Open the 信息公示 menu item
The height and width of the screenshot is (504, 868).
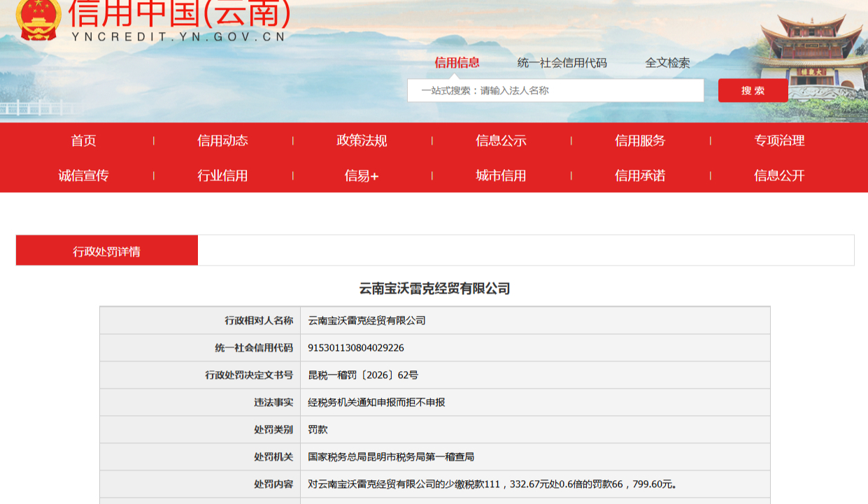(501, 141)
